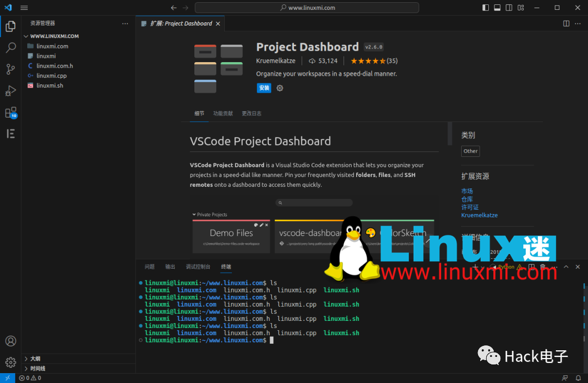This screenshot has height=383, width=588.
Task: Maximize the terminal panel with chevron
Action: (566, 267)
